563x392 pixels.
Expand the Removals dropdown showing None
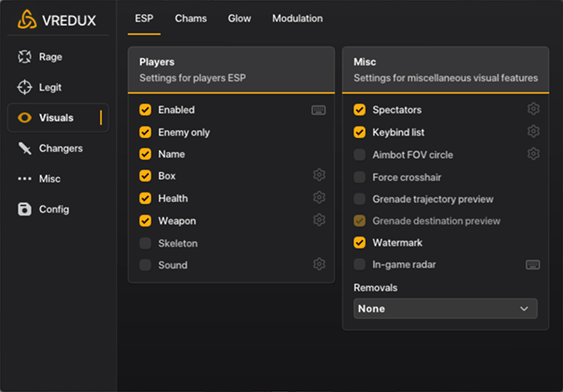tap(445, 309)
